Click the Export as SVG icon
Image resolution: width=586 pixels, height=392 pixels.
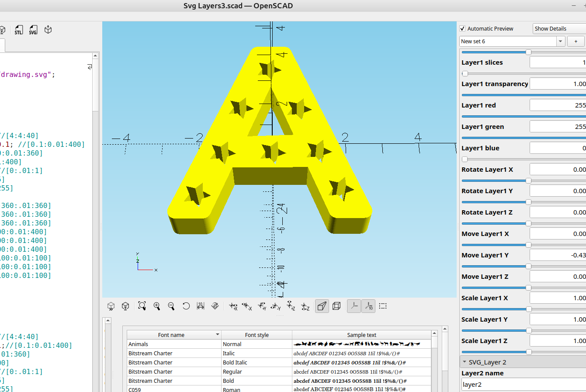coord(33,30)
